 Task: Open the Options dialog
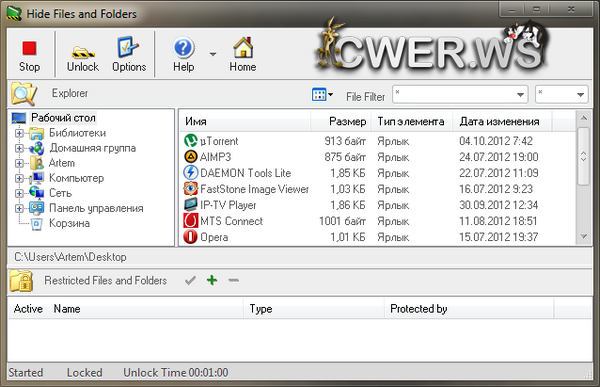pos(129,55)
